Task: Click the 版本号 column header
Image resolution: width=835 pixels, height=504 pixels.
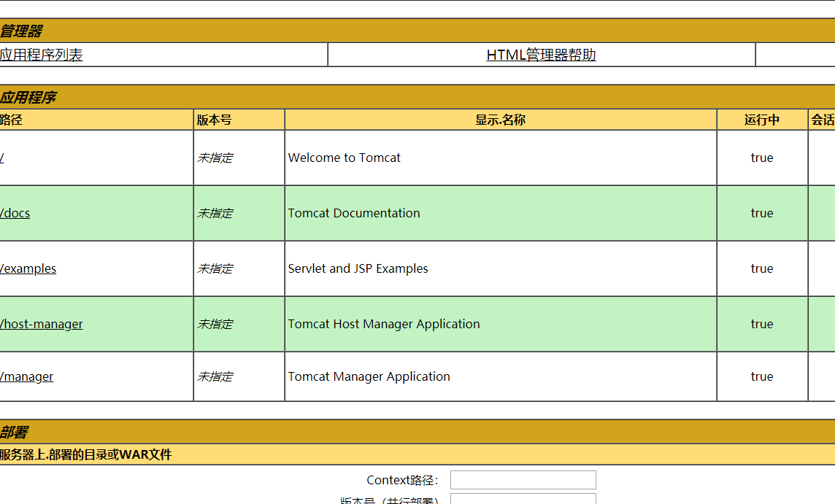Action: [239, 120]
